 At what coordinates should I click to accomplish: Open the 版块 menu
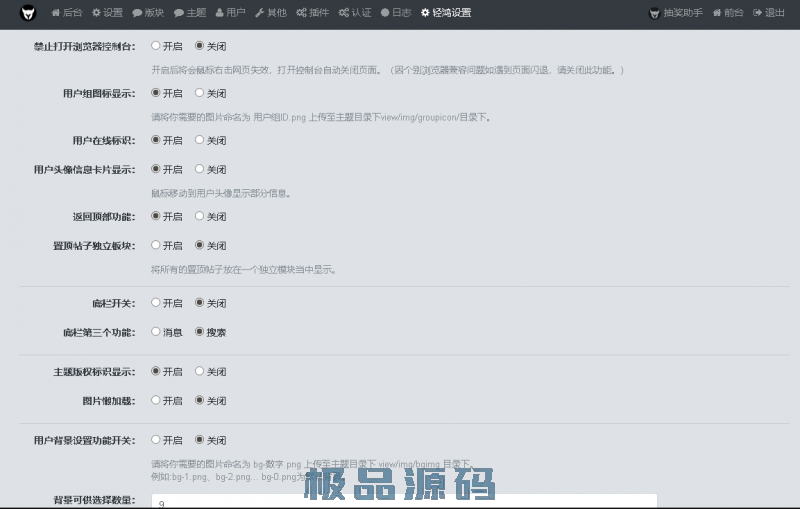tap(148, 13)
